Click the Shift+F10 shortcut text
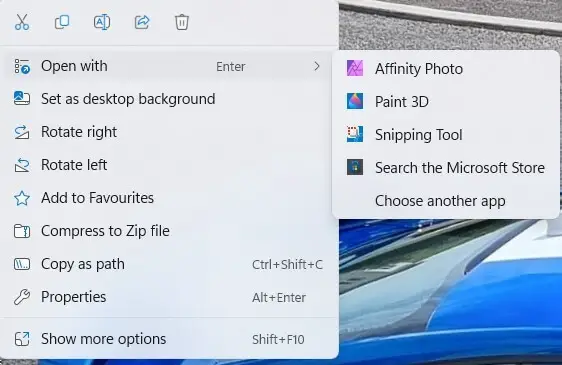Image resolution: width=562 pixels, height=365 pixels. (278, 340)
